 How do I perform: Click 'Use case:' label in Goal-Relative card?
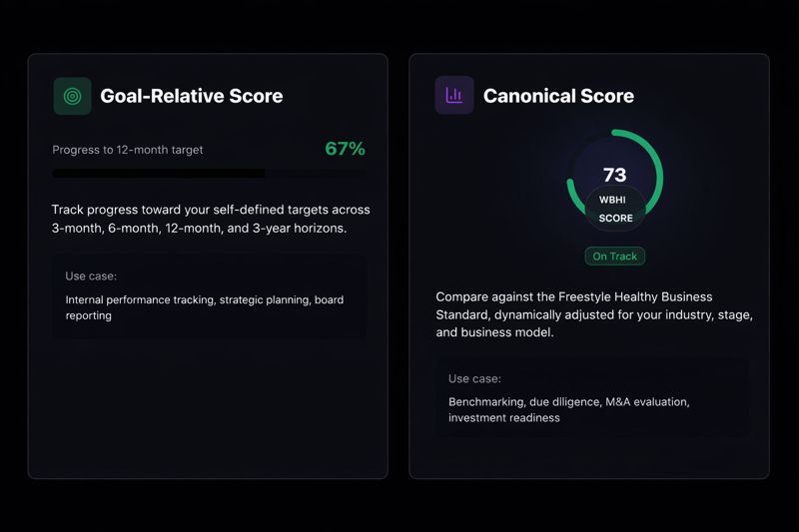tap(91, 276)
